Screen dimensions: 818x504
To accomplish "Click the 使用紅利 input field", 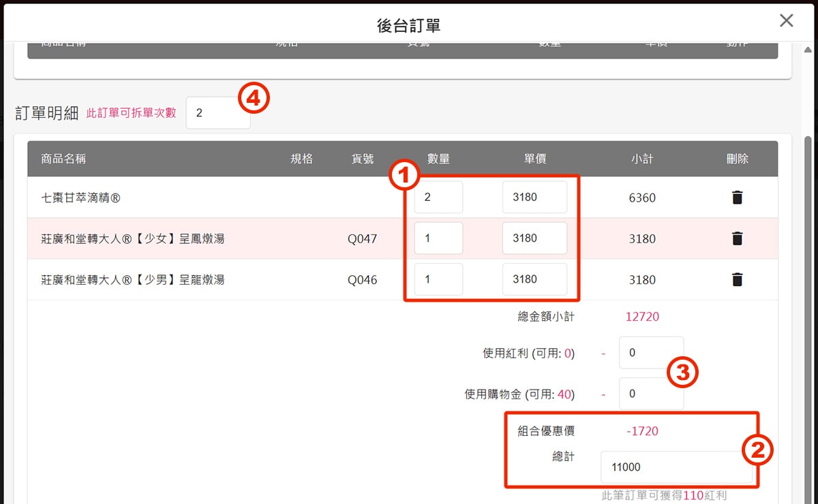I will click(650, 352).
